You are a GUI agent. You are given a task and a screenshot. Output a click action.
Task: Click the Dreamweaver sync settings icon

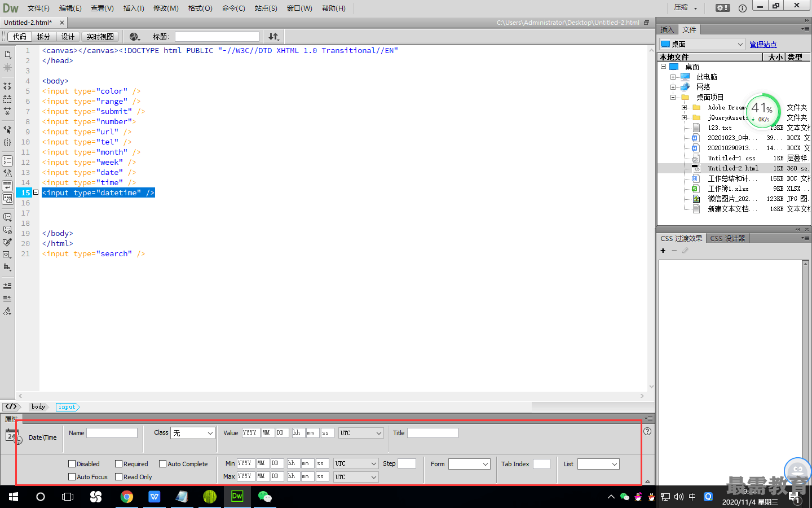722,8
